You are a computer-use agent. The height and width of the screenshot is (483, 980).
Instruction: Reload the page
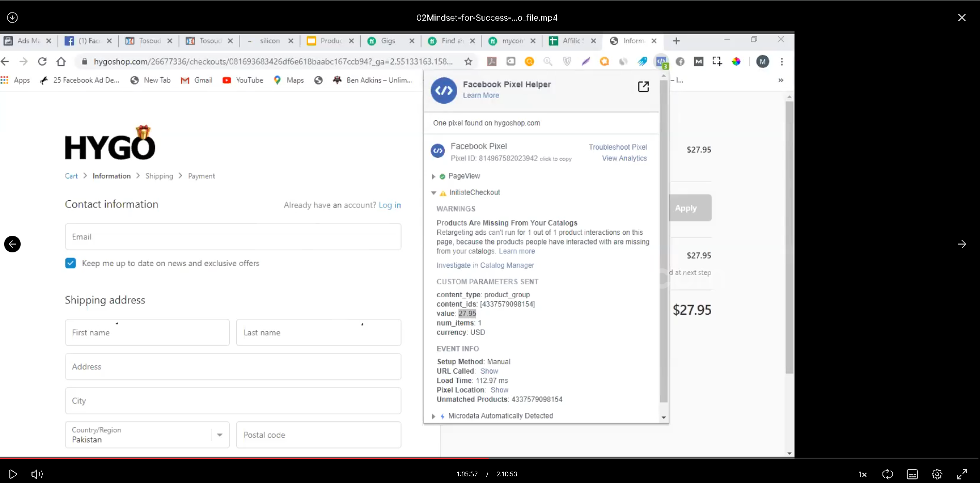pos(42,61)
